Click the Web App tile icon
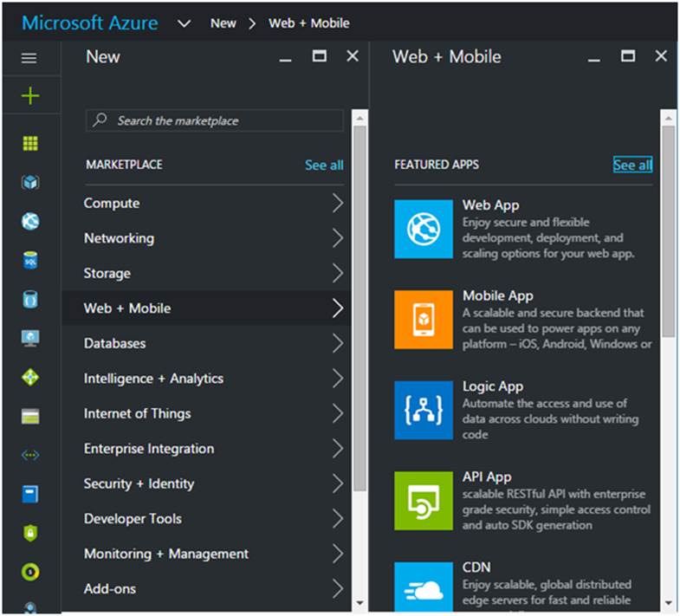 point(424,229)
